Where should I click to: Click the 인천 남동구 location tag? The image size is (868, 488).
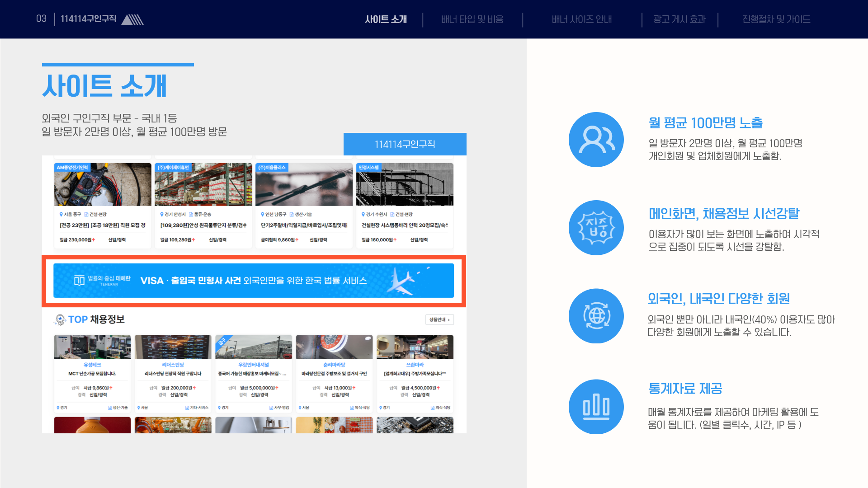274,214
